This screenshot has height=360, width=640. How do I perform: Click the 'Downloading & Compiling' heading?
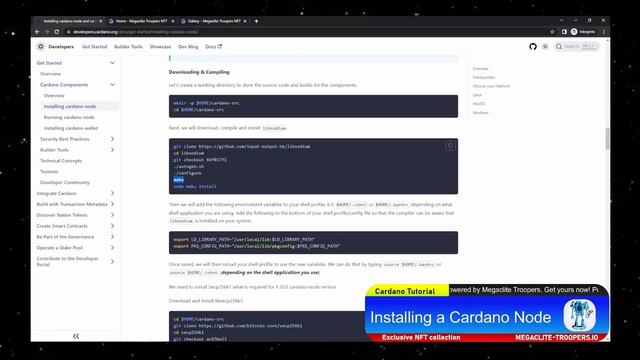point(199,72)
